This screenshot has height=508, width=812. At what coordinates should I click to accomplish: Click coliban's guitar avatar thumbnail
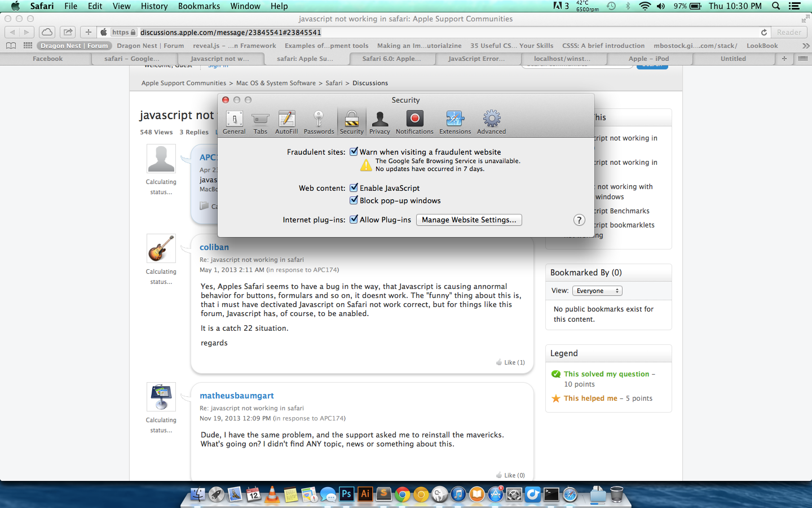point(161,248)
